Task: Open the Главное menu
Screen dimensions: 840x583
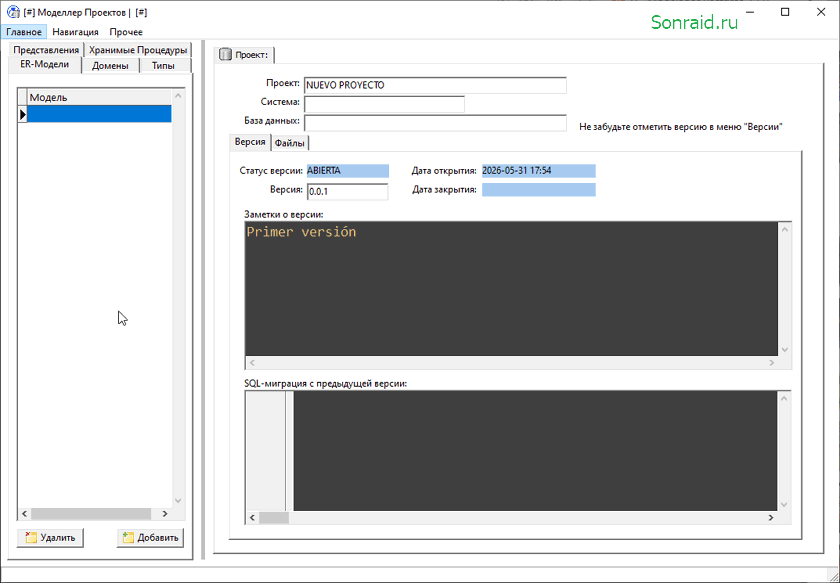Action: (x=24, y=32)
